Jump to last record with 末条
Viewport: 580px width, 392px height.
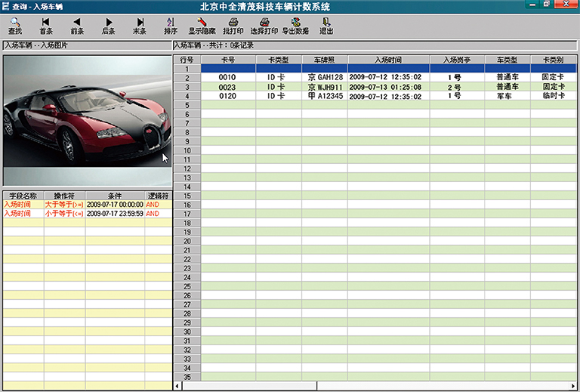pyautogui.click(x=140, y=26)
